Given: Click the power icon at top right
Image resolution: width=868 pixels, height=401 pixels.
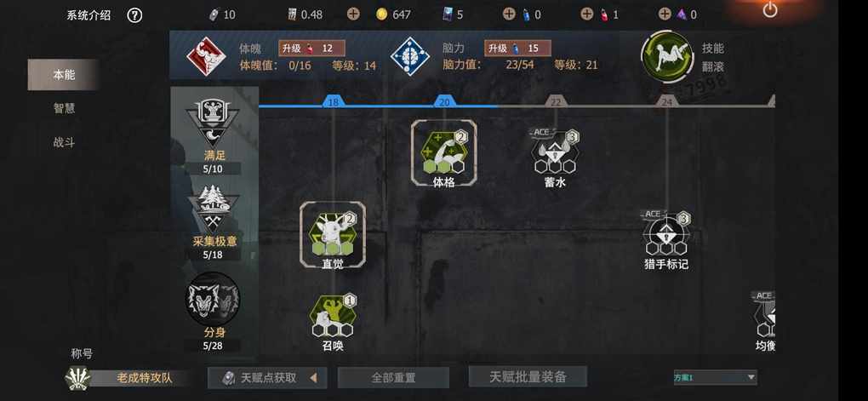Looking at the screenshot, I should point(770,10).
